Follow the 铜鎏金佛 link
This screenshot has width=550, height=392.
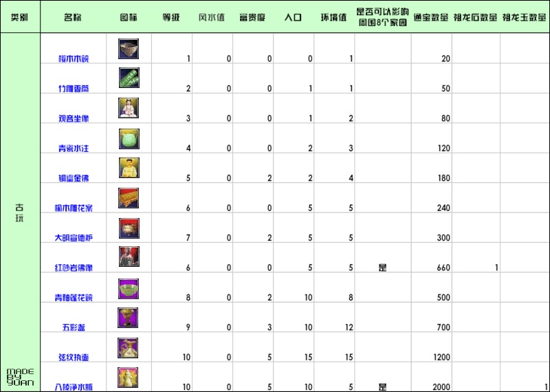click(x=74, y=178)
